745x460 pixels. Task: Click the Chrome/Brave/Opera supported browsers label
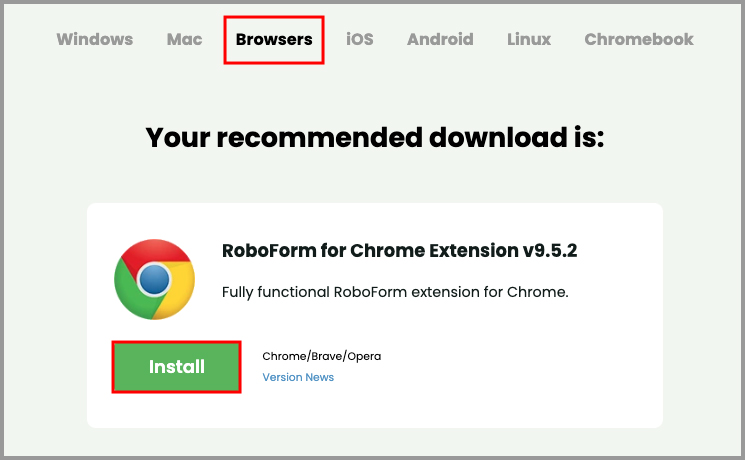(x=321, y=356)
